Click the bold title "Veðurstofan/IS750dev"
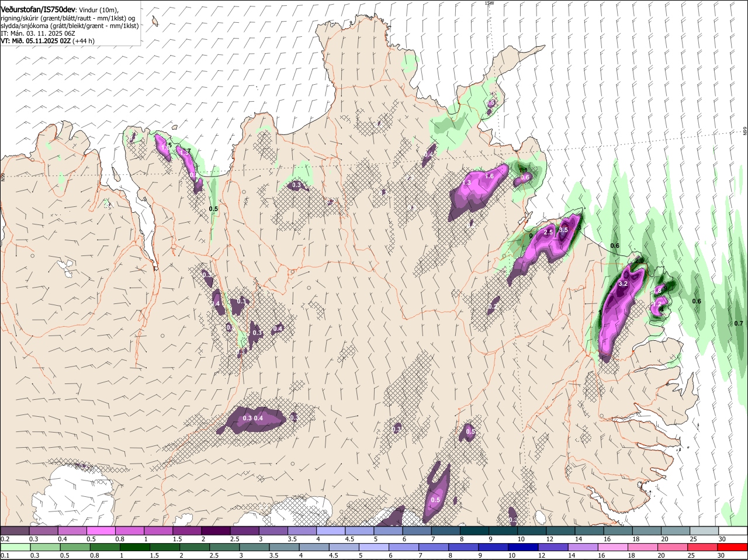748x560 pixels. tap(38, 10)
